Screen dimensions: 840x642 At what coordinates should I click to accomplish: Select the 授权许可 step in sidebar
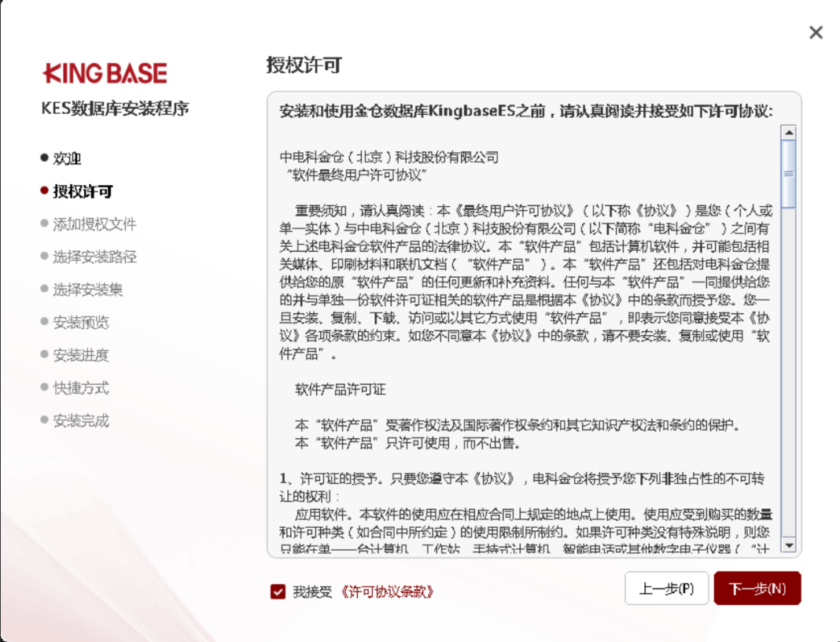83,191
